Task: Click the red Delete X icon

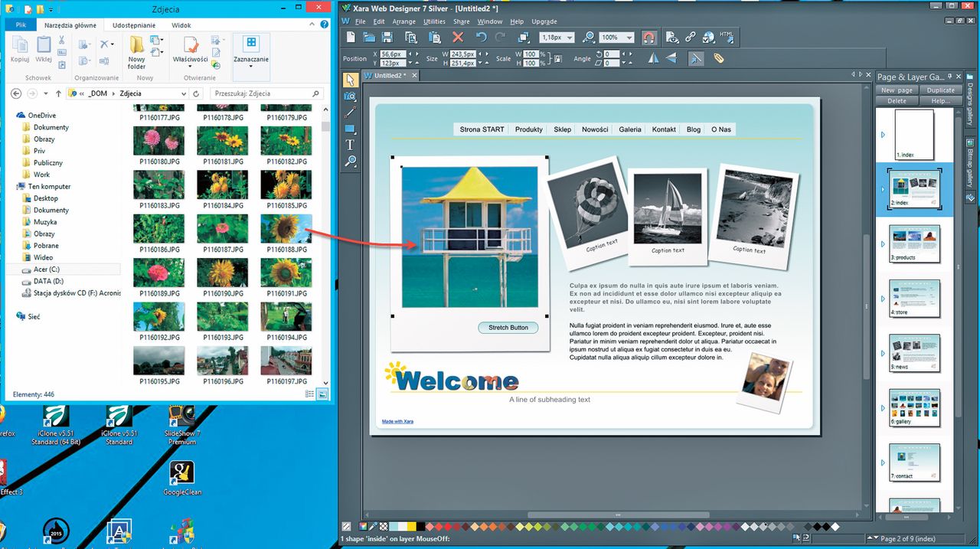Action: (458, 37)
